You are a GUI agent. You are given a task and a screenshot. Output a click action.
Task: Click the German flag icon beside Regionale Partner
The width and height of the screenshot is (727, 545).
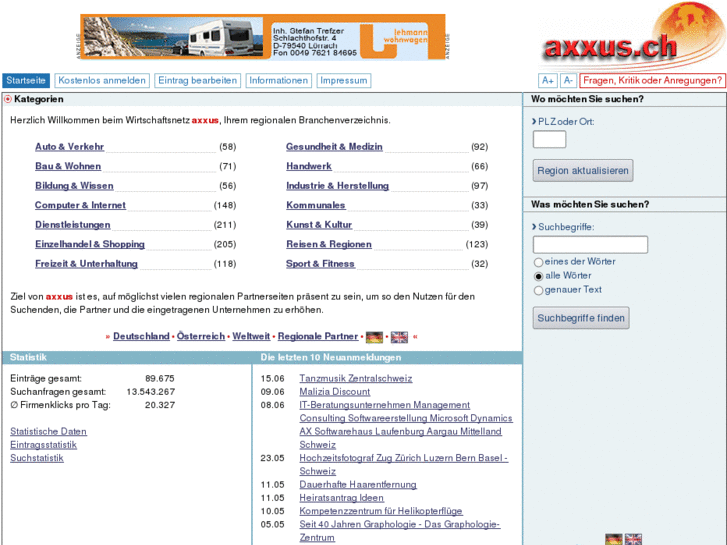374,337
